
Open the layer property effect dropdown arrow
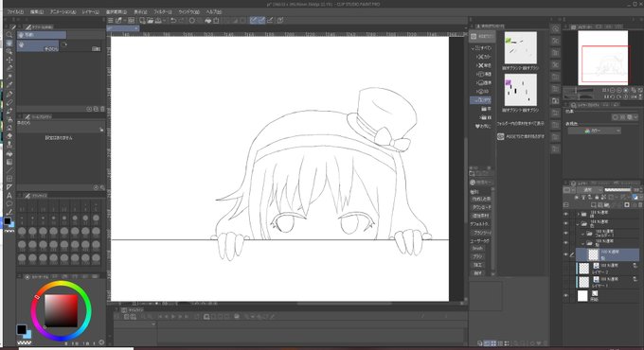click(x=636, y=117)
